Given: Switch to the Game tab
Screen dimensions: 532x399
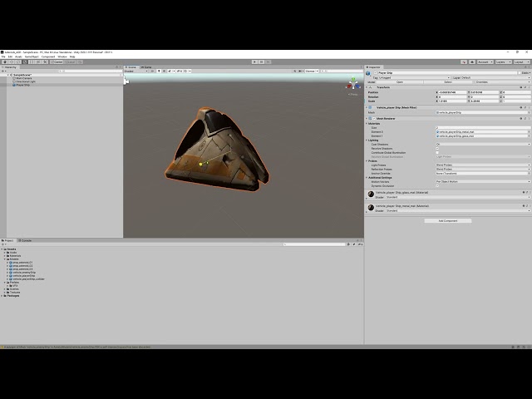Looking at the screenshot, I should [146, 67].
